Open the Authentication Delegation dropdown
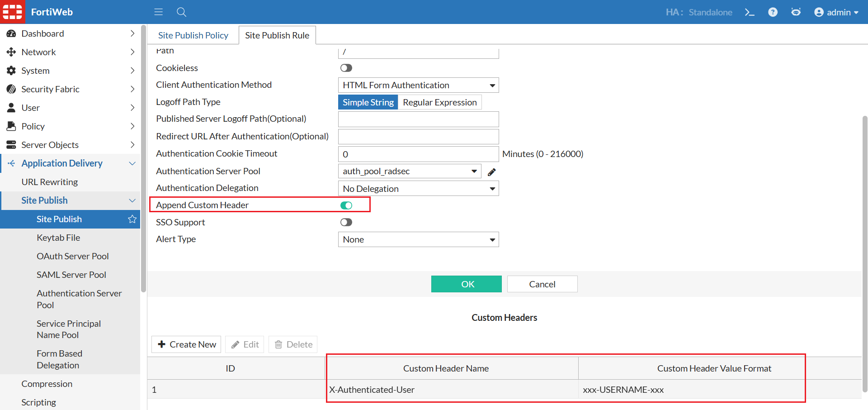 pyautogui.click(x=419, y=188)
